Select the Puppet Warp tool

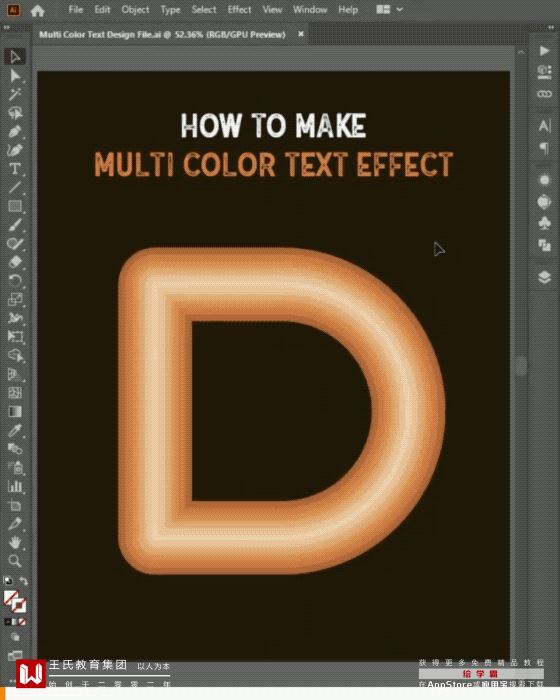tap(15, 318)
